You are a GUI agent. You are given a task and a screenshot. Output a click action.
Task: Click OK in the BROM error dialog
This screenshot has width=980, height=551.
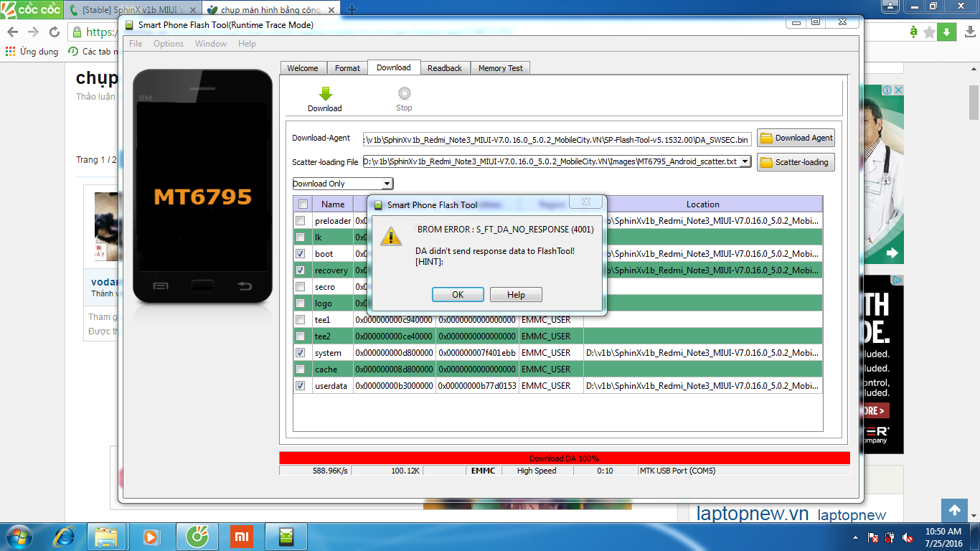[x=458, y=295]
